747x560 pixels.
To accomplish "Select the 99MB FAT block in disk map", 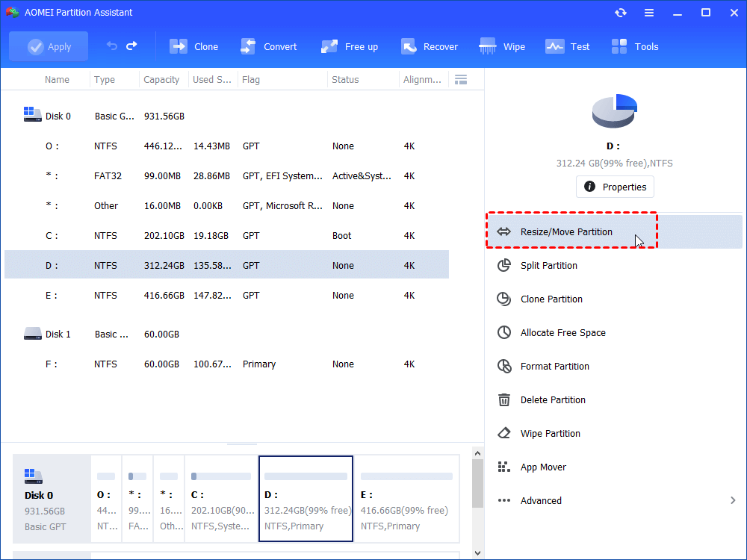I will coord(137,499).
